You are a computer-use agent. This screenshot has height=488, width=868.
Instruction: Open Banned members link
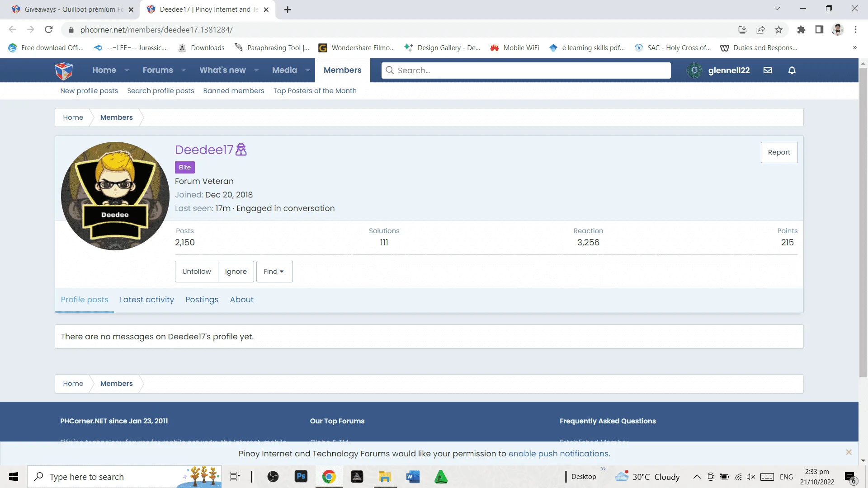[x=234, y=91]
